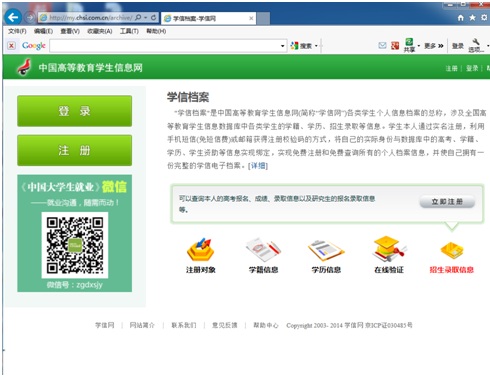Click the refresh icon in address bar
490x380 pixels.
pyautogui.click(x=153, y=17)
